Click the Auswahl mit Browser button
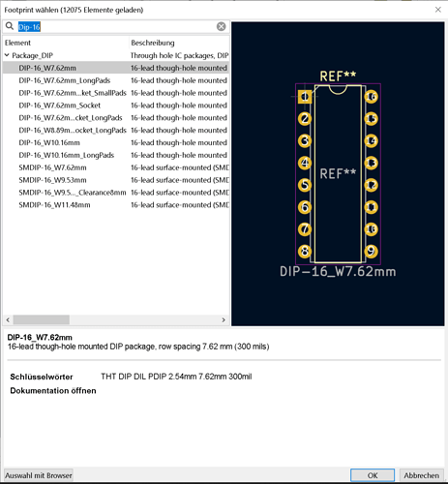The image size is (448, 484). (x=39, y=475)
